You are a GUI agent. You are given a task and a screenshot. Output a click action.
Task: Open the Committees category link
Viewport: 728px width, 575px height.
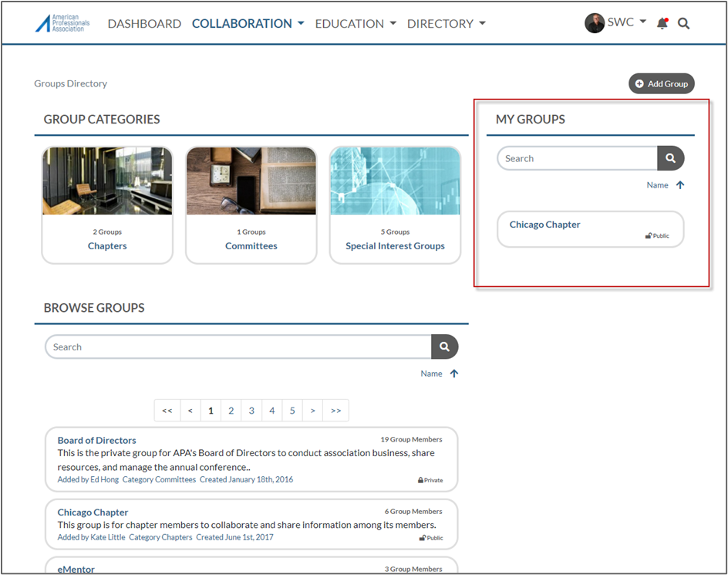251,246
